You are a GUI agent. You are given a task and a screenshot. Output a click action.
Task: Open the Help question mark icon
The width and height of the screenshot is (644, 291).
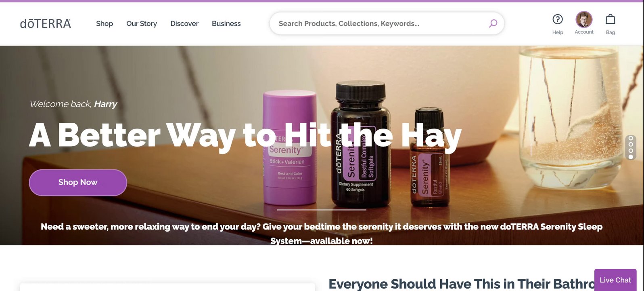tap(557, 19)
